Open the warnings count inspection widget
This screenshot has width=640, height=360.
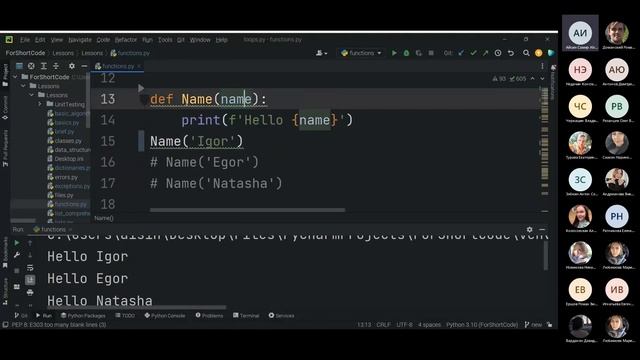[x=509, y=79]
